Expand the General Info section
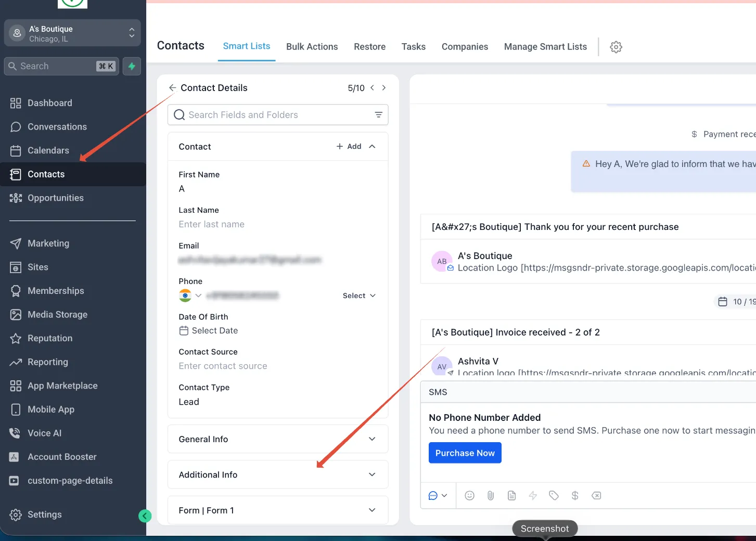The image size is (756, 541). [x=278, y=439]
